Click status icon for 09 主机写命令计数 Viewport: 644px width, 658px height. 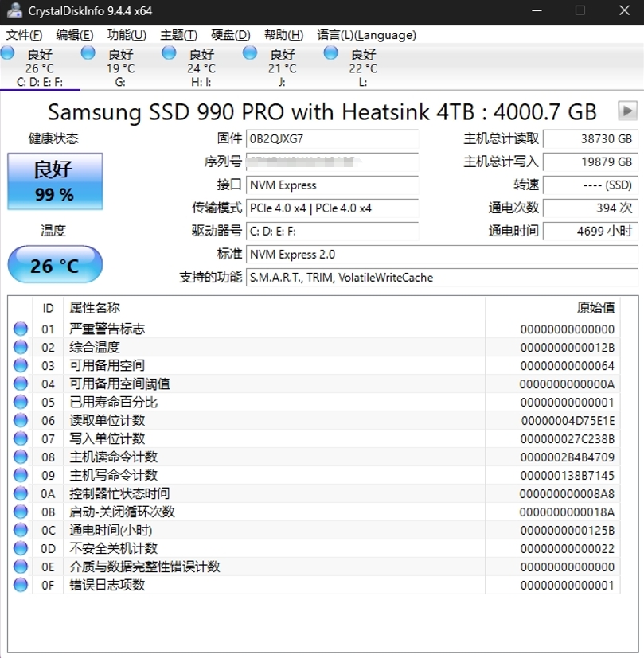[21, 475]
